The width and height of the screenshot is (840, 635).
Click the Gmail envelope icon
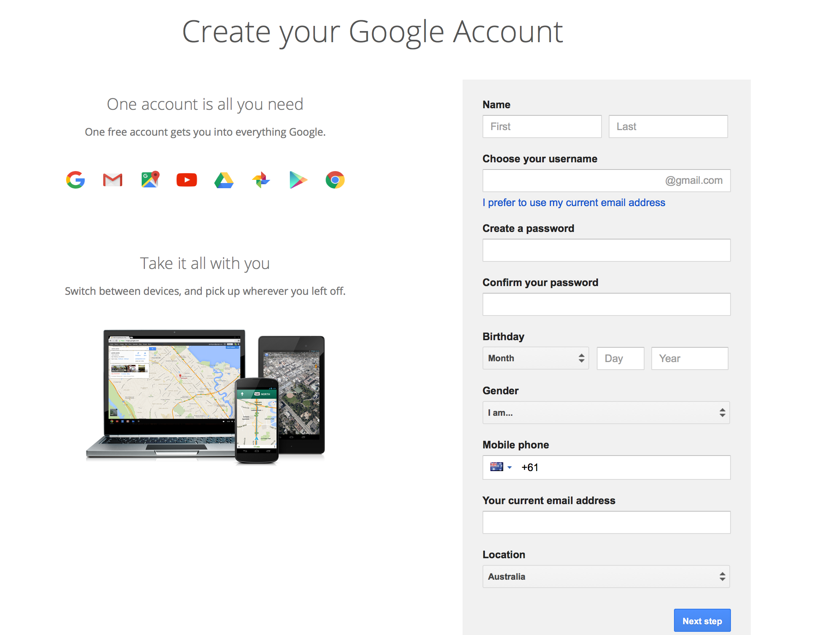coord(113,180)
